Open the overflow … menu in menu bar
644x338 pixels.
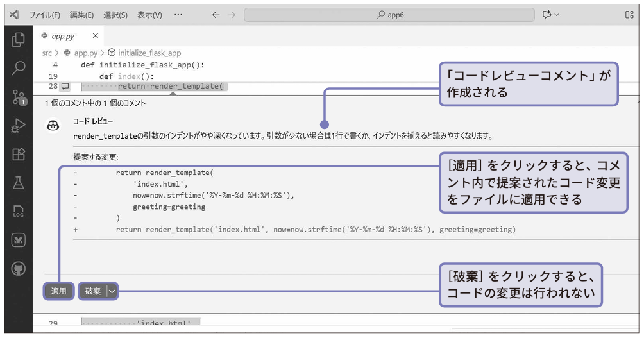[178, 15]
